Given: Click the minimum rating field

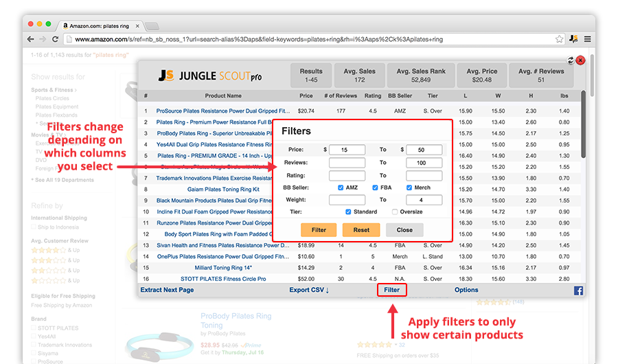Looking at the screenshot, I should (347, 176).
